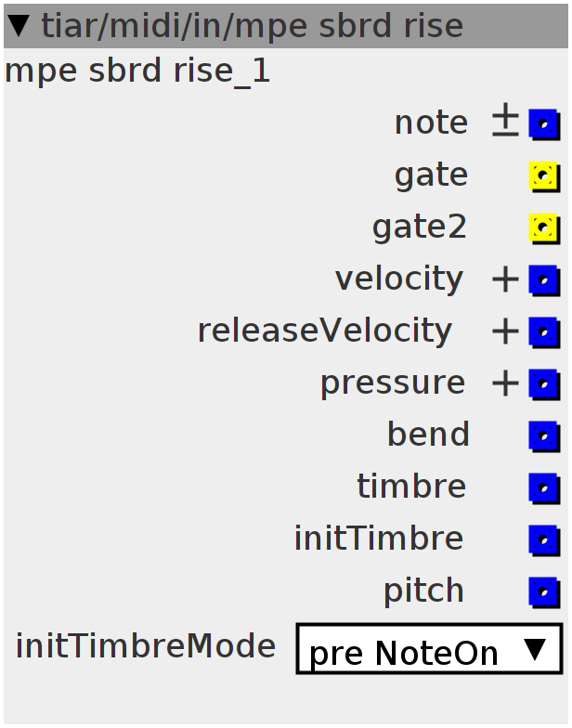Click the yellow gate2 outlet connector
The image size is (572, 728).
544,228
